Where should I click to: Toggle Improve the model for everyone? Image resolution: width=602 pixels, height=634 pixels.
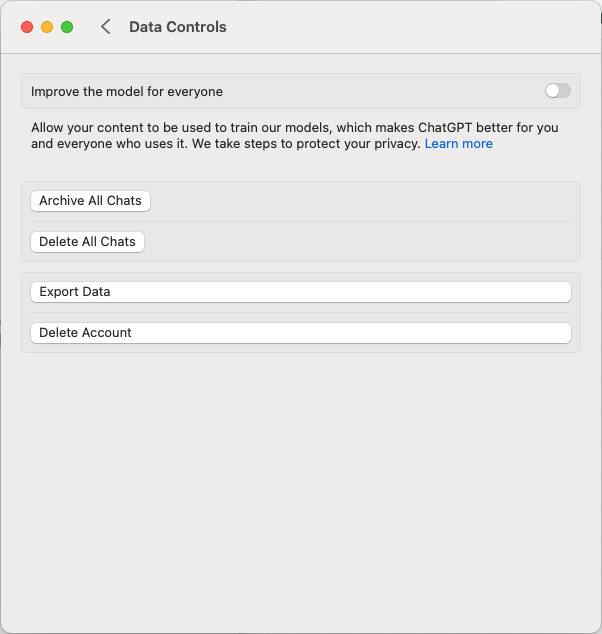point(558,91)
